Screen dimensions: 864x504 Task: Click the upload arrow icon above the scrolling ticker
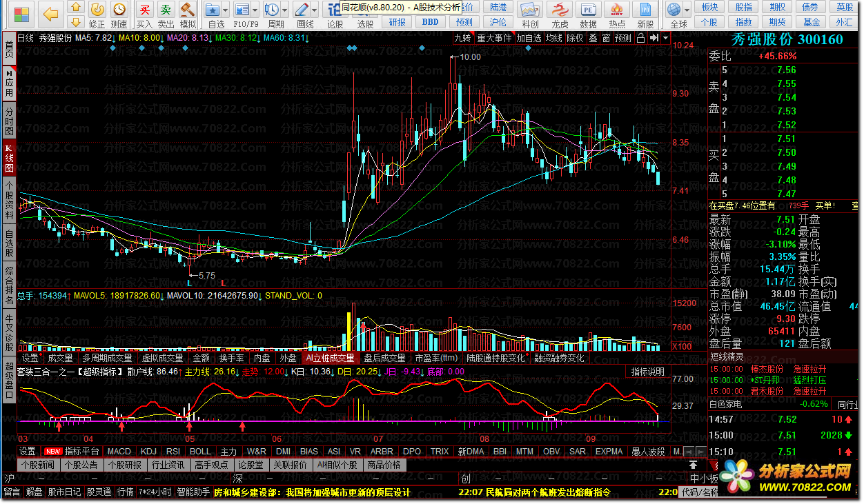(x=693, y=465)
